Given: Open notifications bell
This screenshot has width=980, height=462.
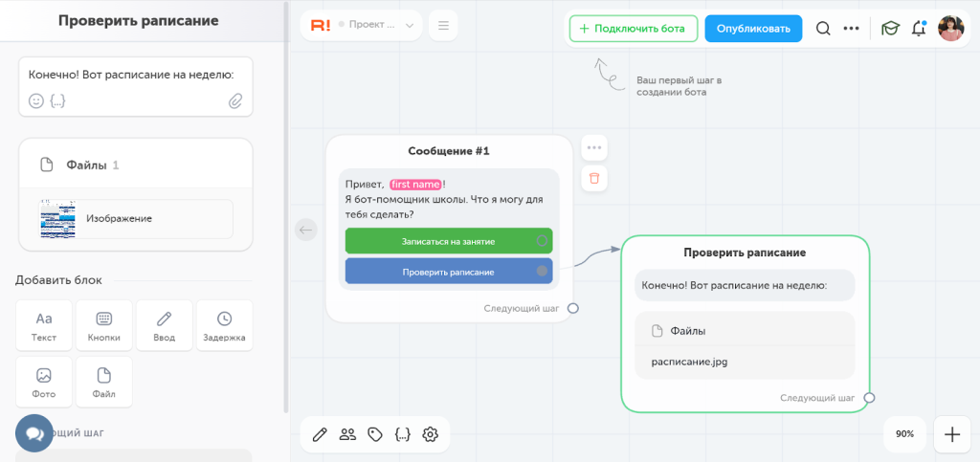Looking at the screenshot, I should pos(919,29).
